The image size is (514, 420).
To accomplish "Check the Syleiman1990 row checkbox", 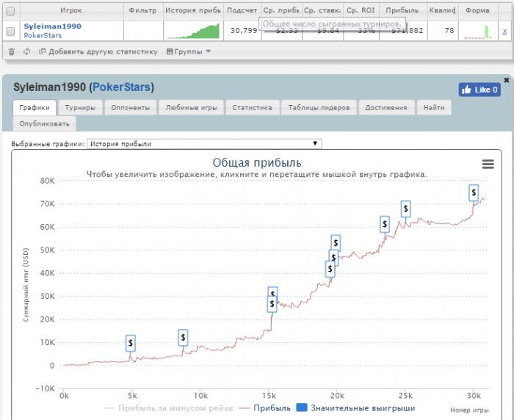I will pos(10,31).
